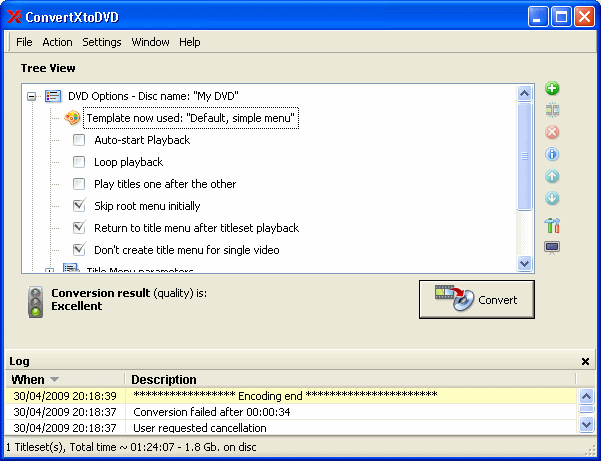The image size is (601, 461).
Task: Click the Description column header
Action: (x=350, y=379)
